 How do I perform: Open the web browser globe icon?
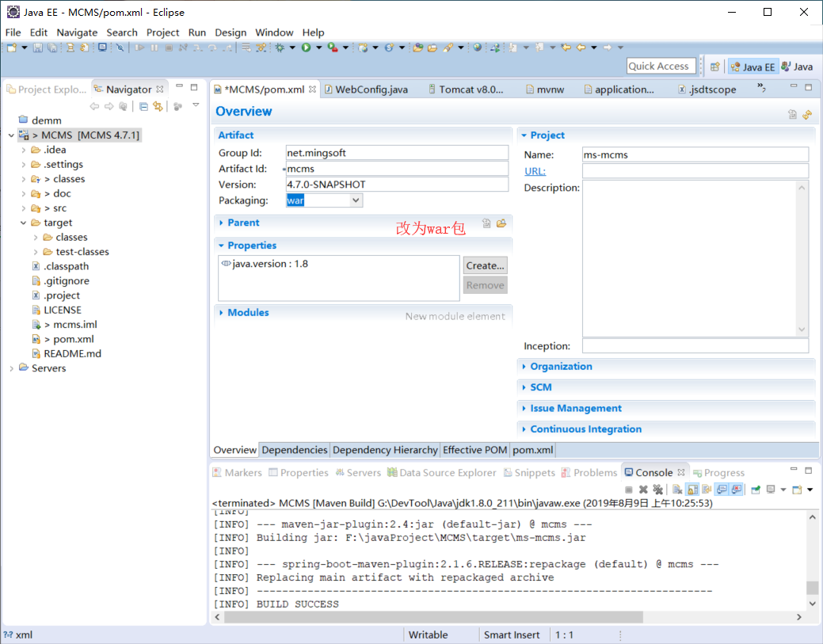[x=477, y=48]
